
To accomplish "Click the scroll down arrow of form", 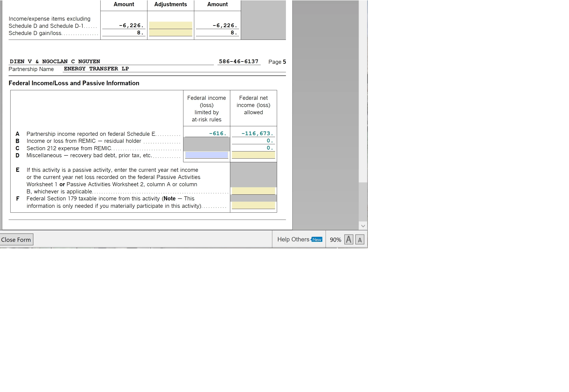I will coord(363,226).
